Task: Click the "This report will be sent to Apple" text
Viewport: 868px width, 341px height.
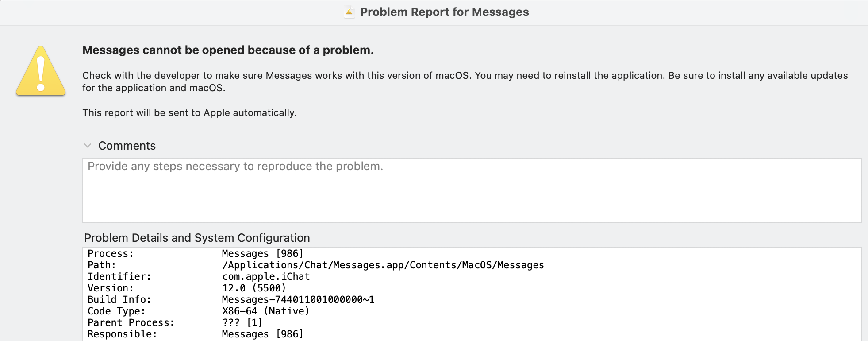Action: [189, 112]
